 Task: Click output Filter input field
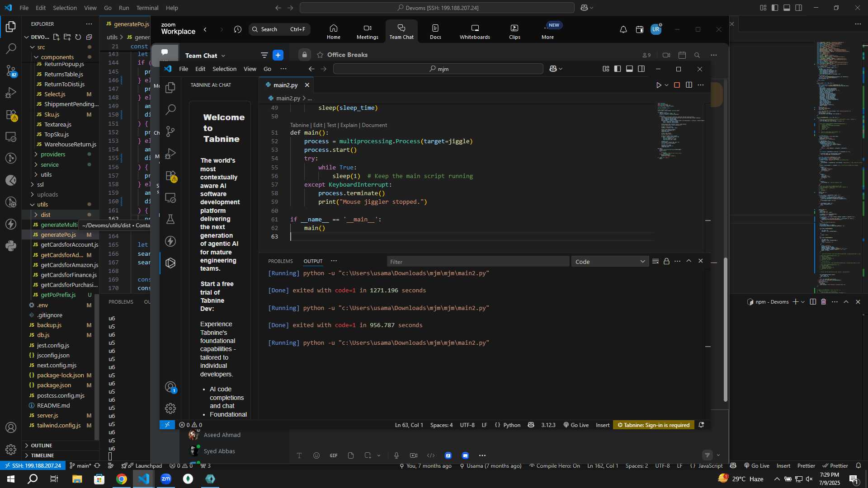[478, 262]
